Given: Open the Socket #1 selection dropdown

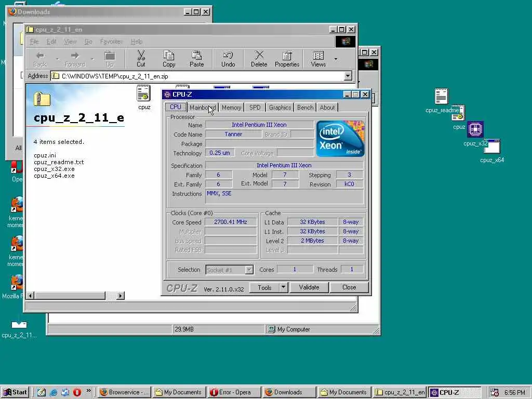Looking at the screenshot, I should pyautogui.click(x=249, y=270).
